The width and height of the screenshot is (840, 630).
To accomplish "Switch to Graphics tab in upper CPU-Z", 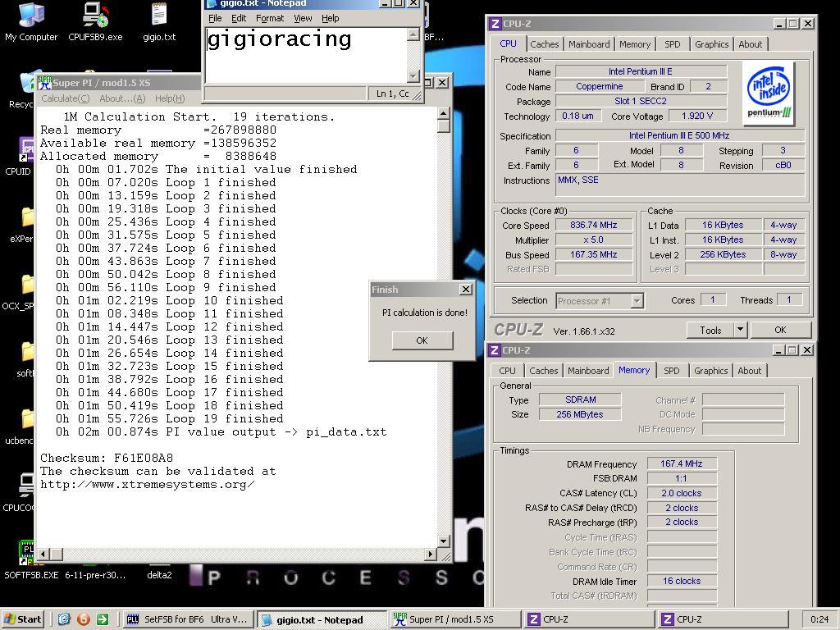I will [711, 44].
